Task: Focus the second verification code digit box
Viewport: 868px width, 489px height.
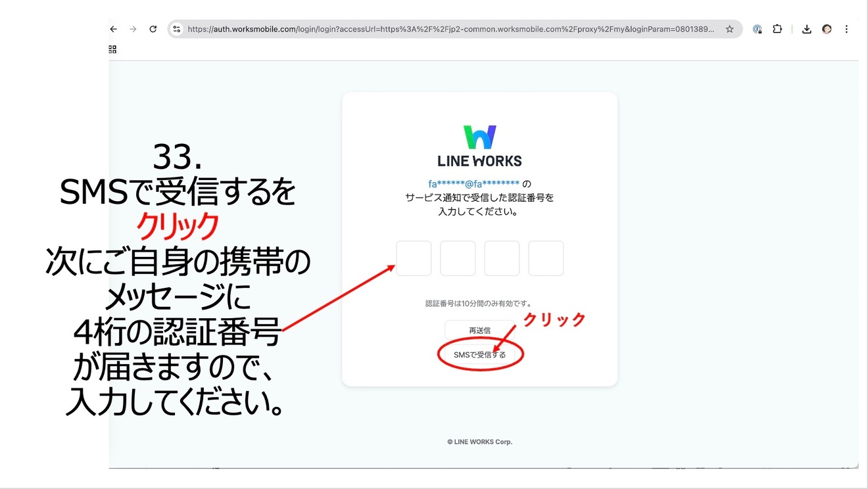Action: coord(458,258)
